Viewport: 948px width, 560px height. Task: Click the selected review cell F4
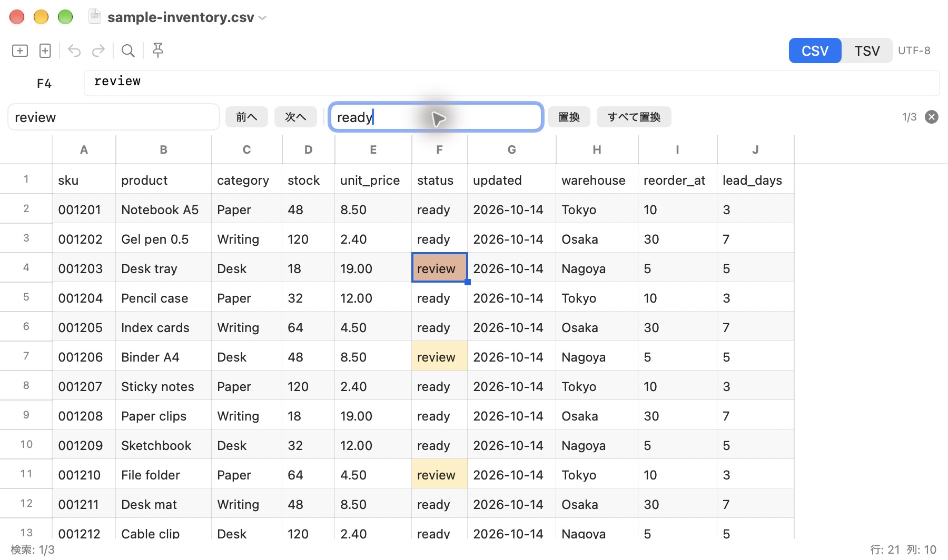(439, 267)
